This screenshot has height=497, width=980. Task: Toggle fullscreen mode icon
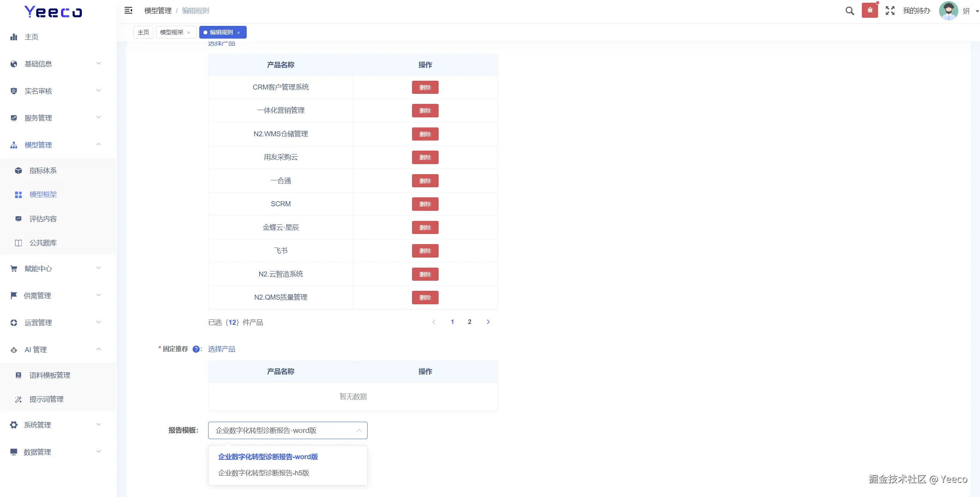[890, 11]
